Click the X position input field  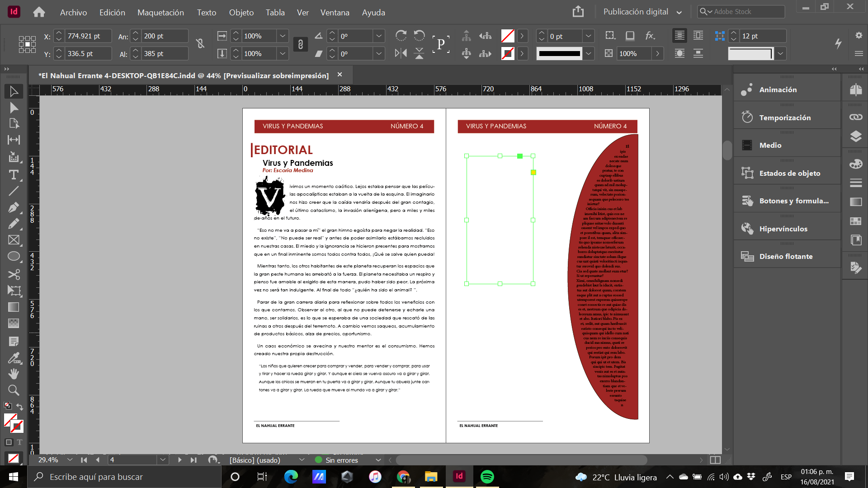88,36
